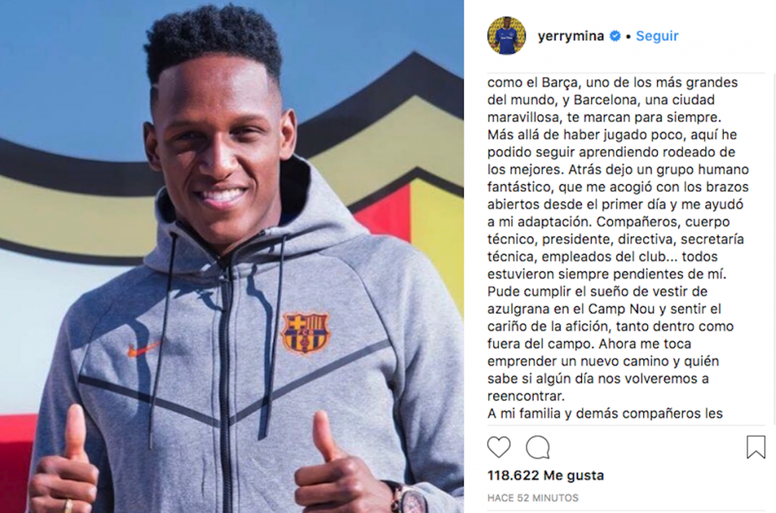The width and height of the screenshot is (776, 513).
Task: Click the Camp Nou text in the caption
Action: click(614, 309)
